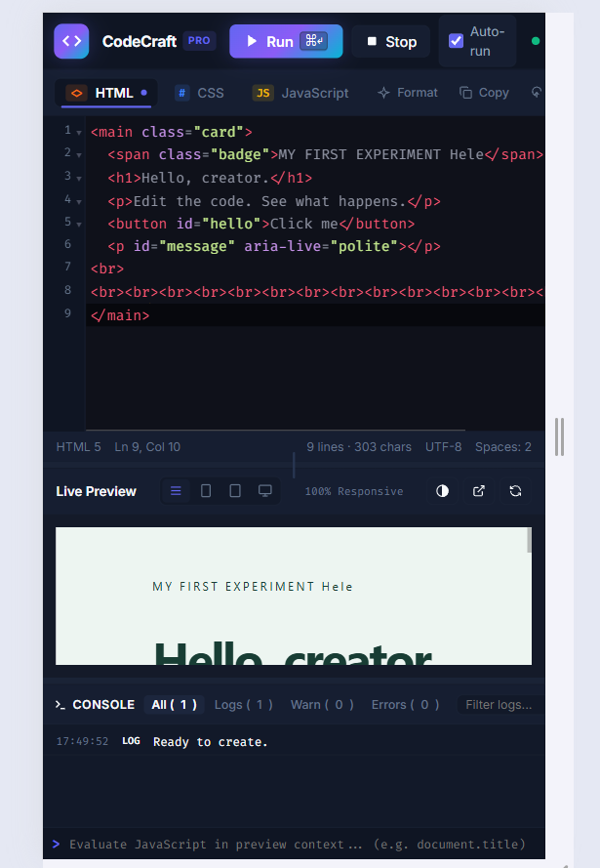The height and width of the screenshot is (868, 600).
Task: Click the panel resize handle at right edge
Action: [559, 436]
